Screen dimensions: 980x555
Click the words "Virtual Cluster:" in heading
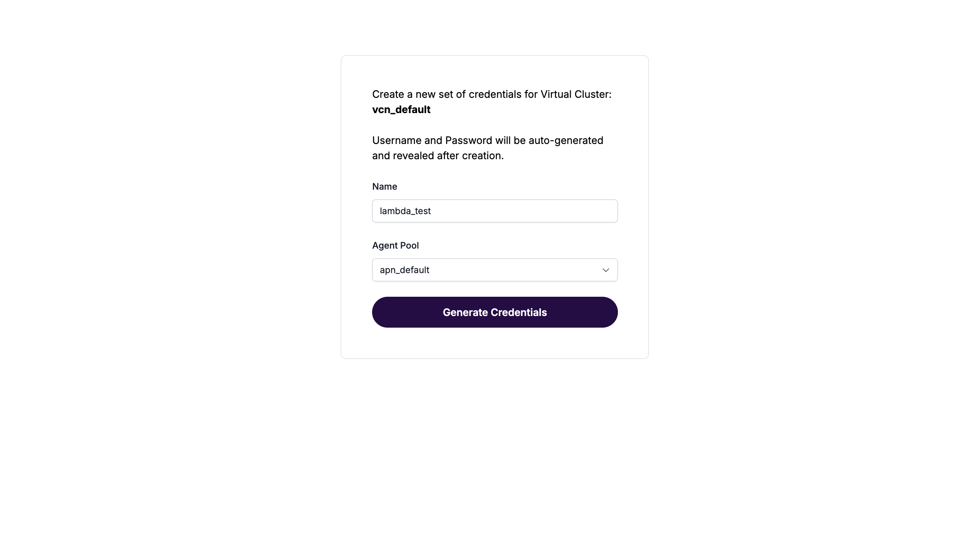[576, 94]
